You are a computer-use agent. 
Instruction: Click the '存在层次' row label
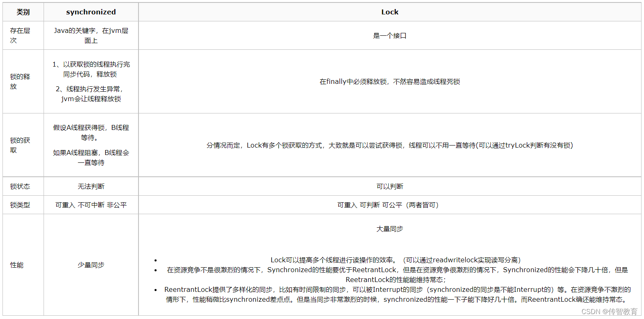coord(20,36)
